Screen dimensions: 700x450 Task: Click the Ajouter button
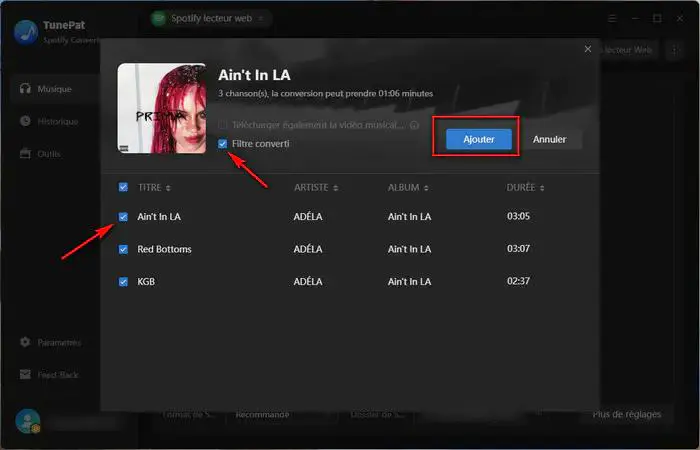(x=479, y=139)
